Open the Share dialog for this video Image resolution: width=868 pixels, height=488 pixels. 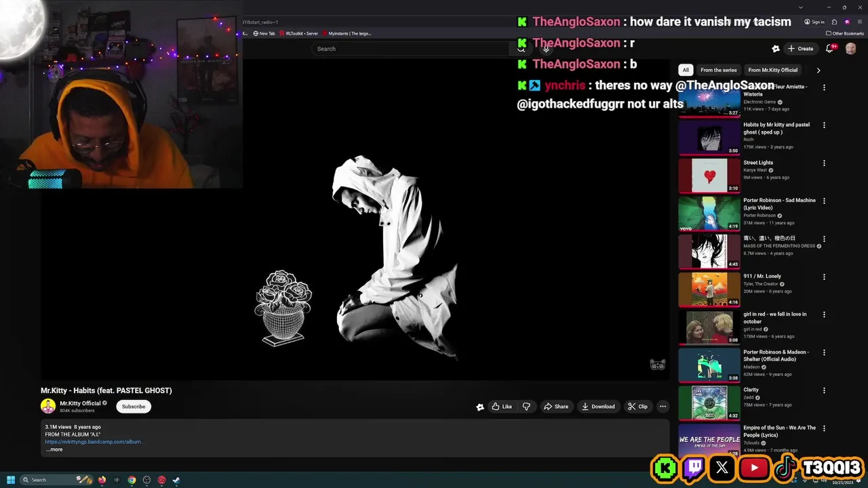click(x=556, y=407)
